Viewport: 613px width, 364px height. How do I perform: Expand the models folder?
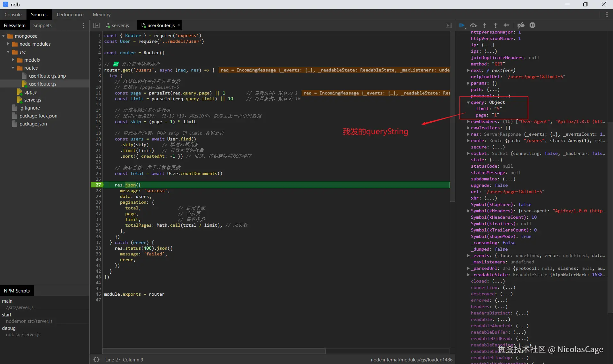13,60
